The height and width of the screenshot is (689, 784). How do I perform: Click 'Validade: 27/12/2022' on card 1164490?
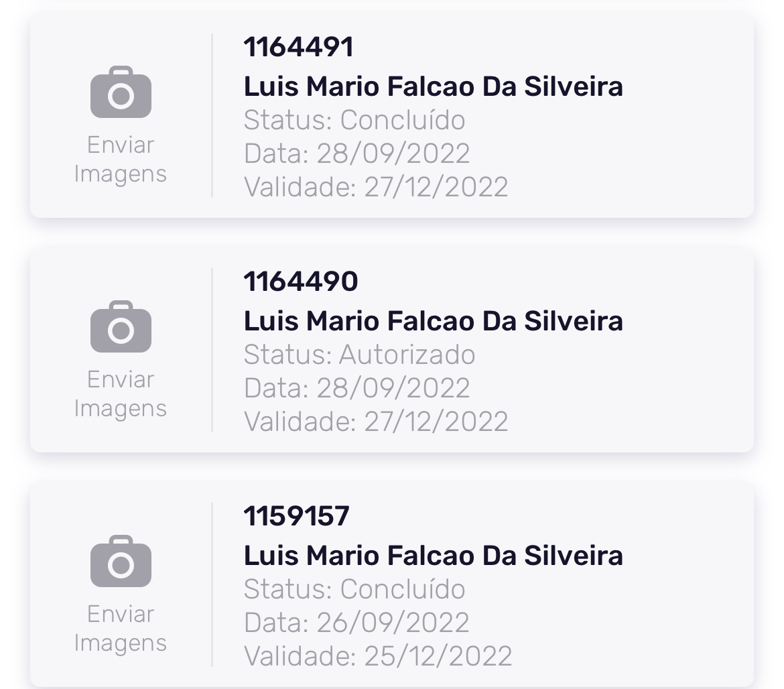376,422
